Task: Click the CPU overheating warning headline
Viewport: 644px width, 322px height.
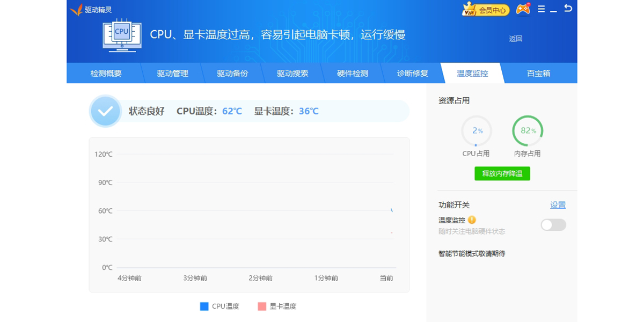Action: [x=277, y=35]
